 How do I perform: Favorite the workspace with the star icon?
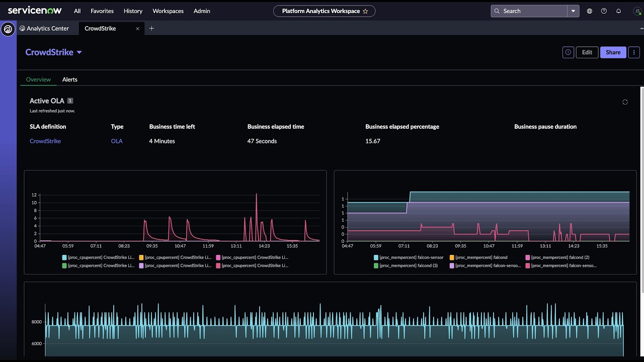click(365, 11)
